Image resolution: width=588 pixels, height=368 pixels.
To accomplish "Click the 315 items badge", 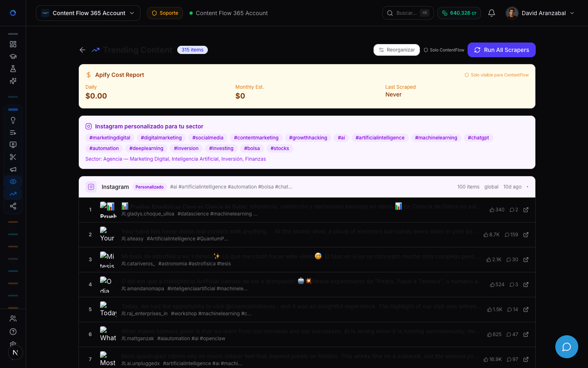I will coord(192,50).
